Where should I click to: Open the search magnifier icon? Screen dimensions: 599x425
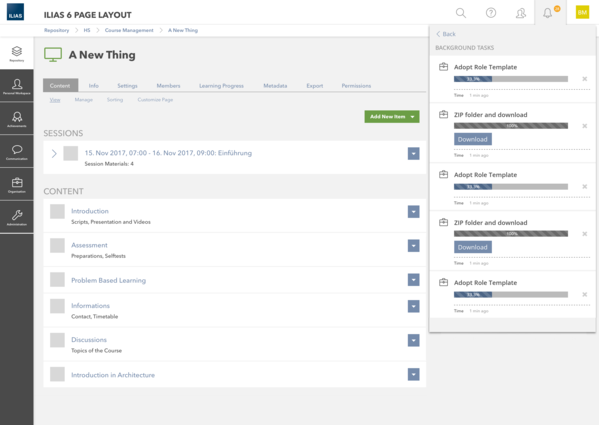461,13
